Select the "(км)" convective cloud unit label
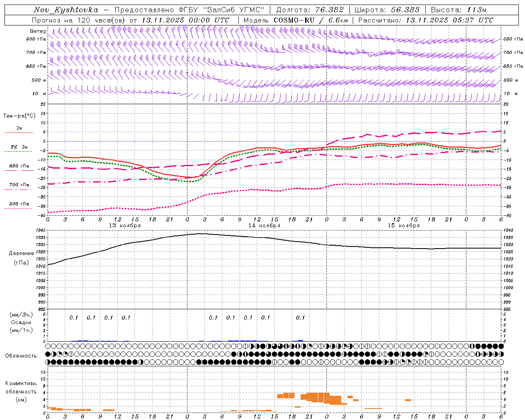 click(21, 399)
